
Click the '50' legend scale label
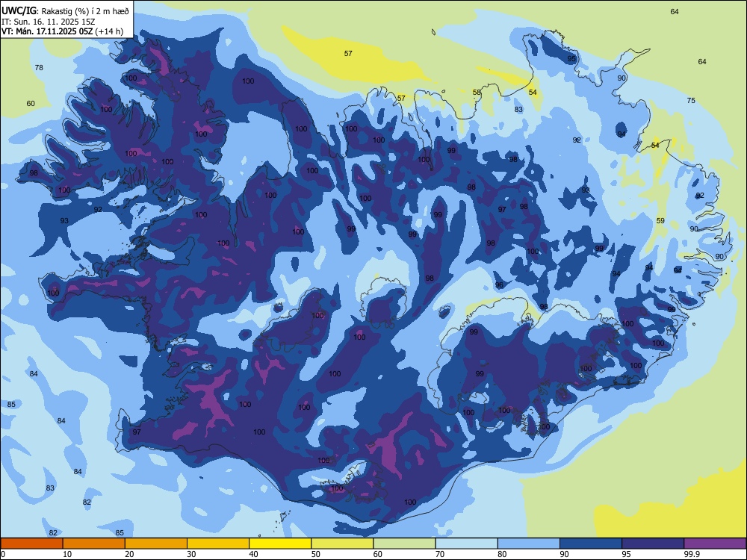pos(316,554)
